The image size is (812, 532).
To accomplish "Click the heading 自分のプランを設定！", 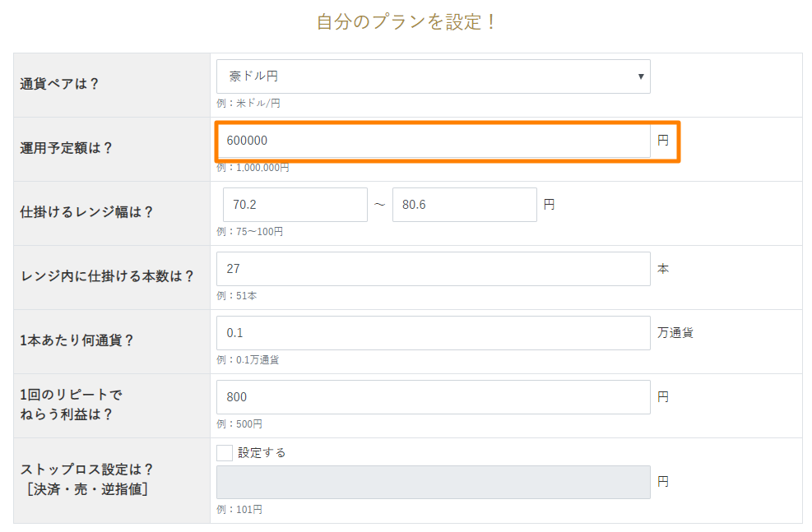I will pos(407,22).
